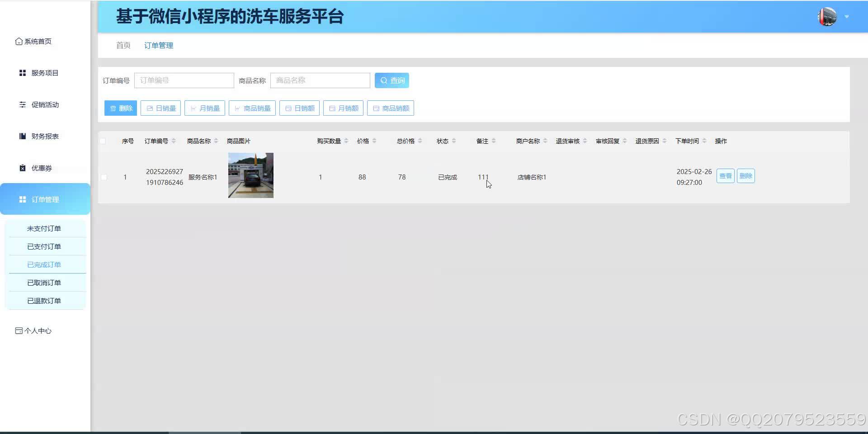
Task: Click the 订单管理 grid icon
Action: (x=22, y=199)
